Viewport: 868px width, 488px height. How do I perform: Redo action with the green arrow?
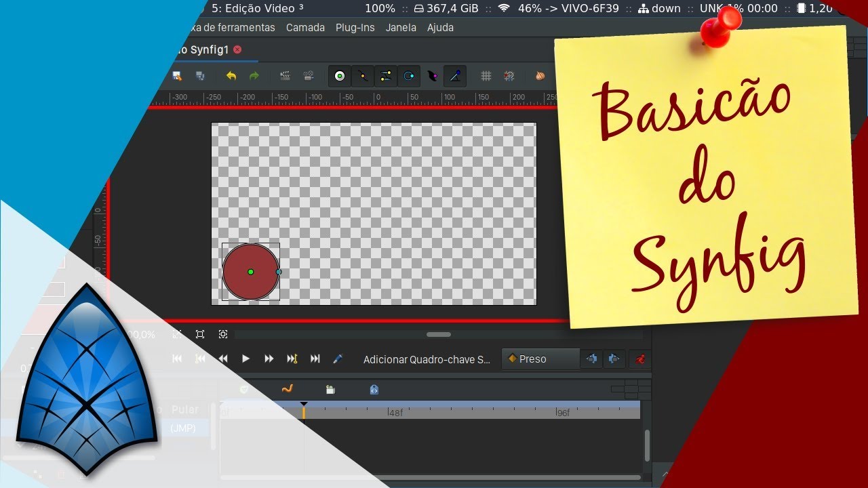click(254, 76)
